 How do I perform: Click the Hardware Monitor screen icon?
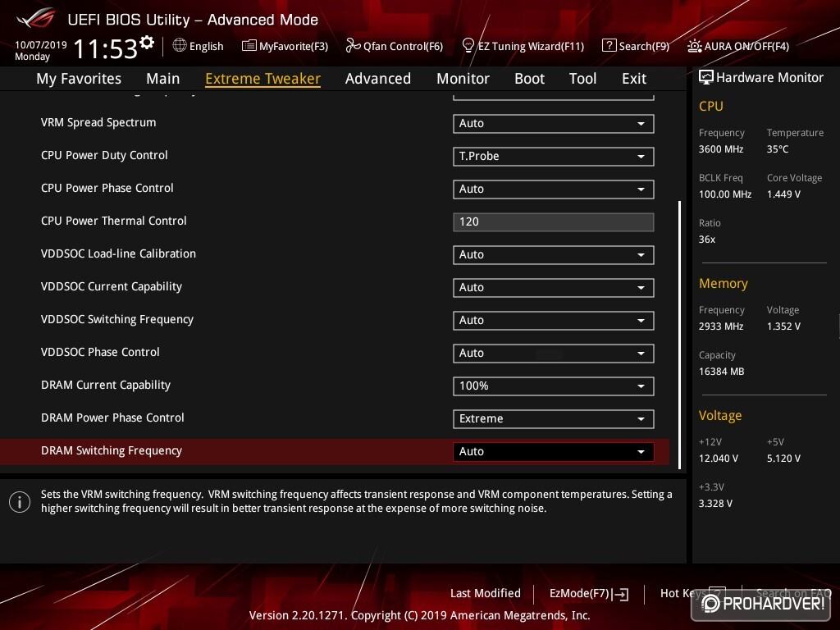click(706, 78)
